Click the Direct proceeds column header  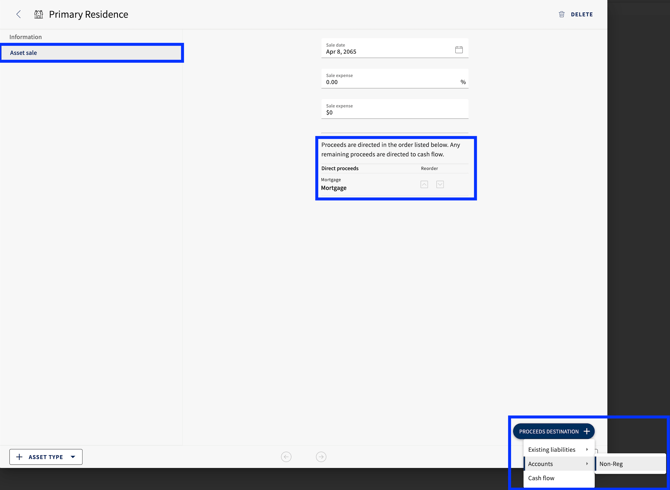tap(340, 168)
